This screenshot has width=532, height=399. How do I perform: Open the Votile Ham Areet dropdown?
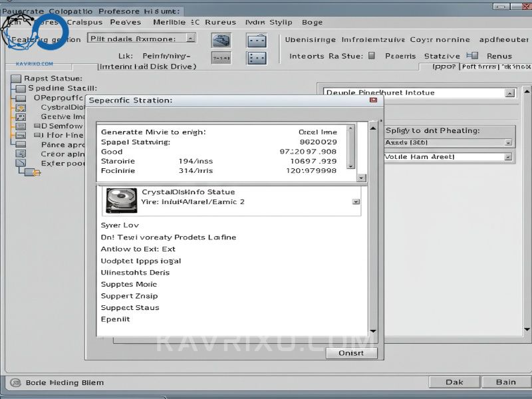point(507,156)
